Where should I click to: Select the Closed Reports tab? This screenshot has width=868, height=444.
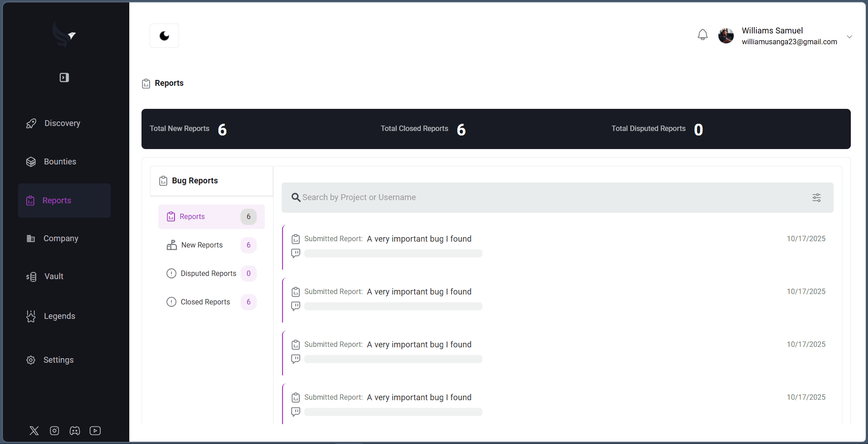[212, 302]
